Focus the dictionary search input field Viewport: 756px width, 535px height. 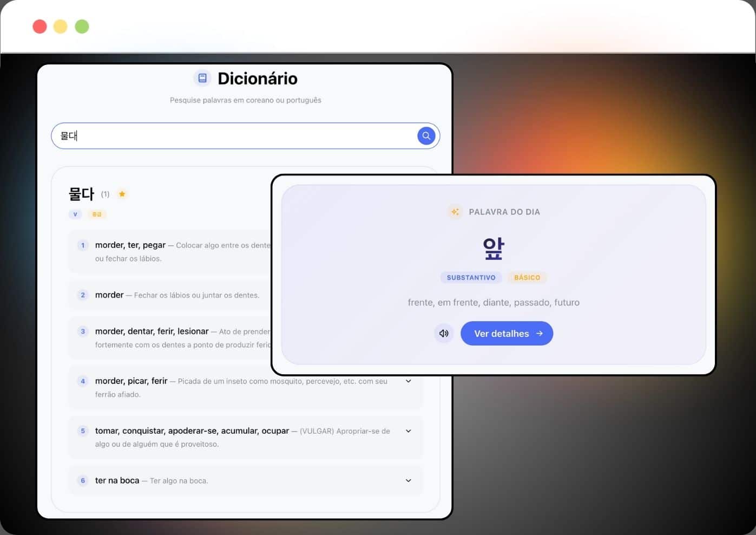(x=233, y=136)
